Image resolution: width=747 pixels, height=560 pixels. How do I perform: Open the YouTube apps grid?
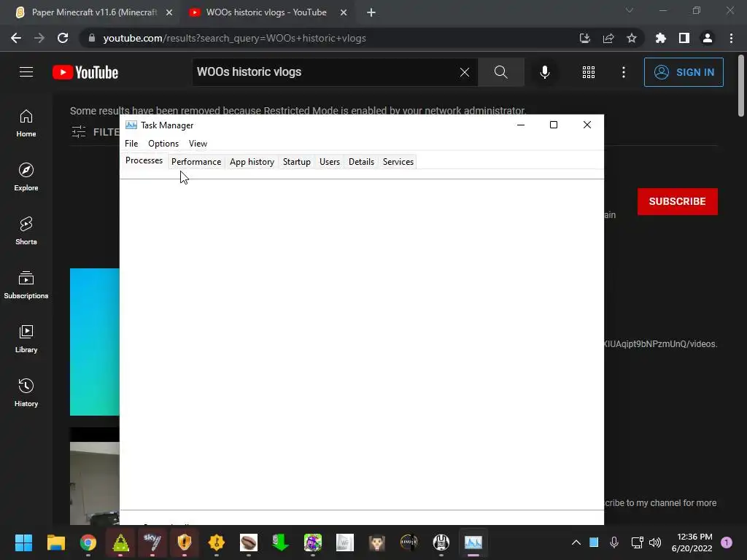tap(589, 72)
